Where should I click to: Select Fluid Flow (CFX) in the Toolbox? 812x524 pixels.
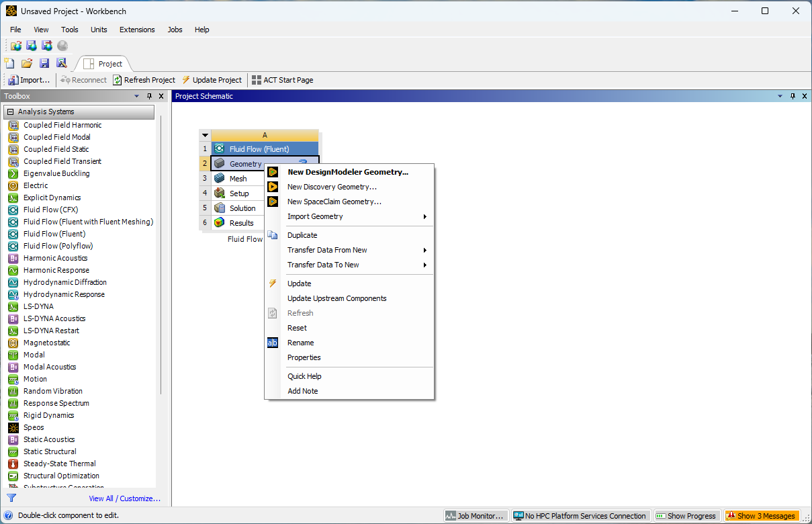(51, 210)
